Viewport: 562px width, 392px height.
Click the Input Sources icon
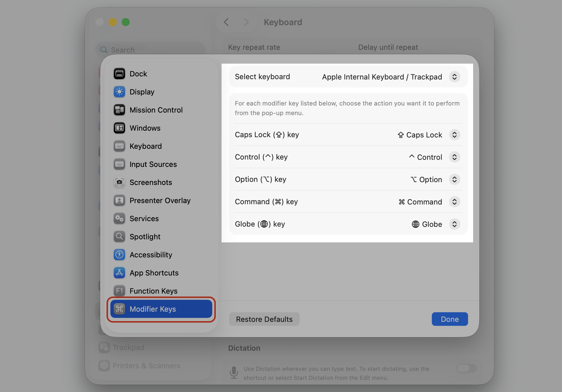point(119,164)
